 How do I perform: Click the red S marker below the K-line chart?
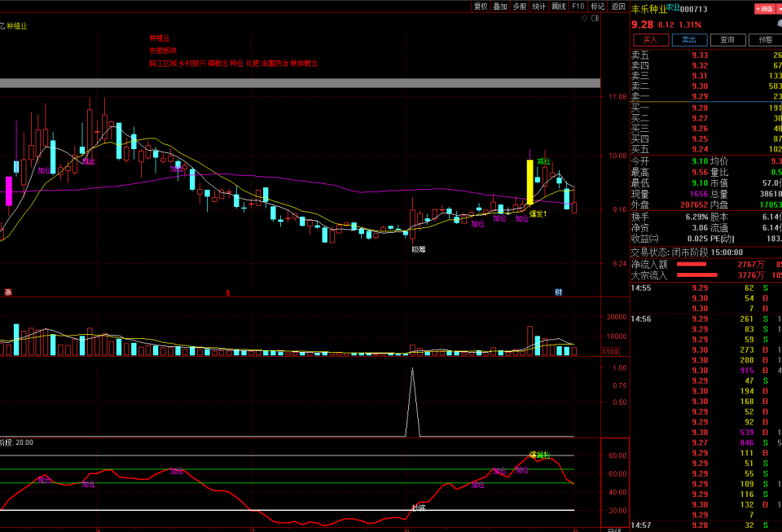pos(228,293)
